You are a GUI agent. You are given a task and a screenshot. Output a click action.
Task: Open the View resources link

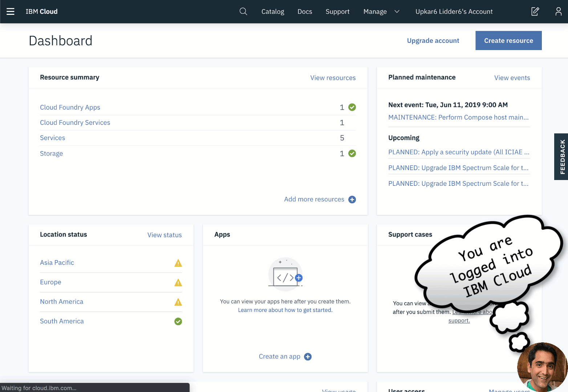[x=333, y=78]
